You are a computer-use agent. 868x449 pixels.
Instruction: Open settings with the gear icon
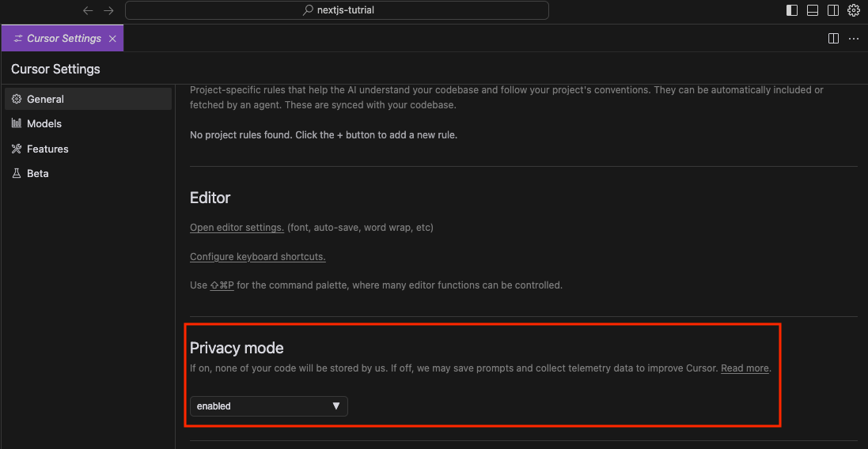point(854,10)
